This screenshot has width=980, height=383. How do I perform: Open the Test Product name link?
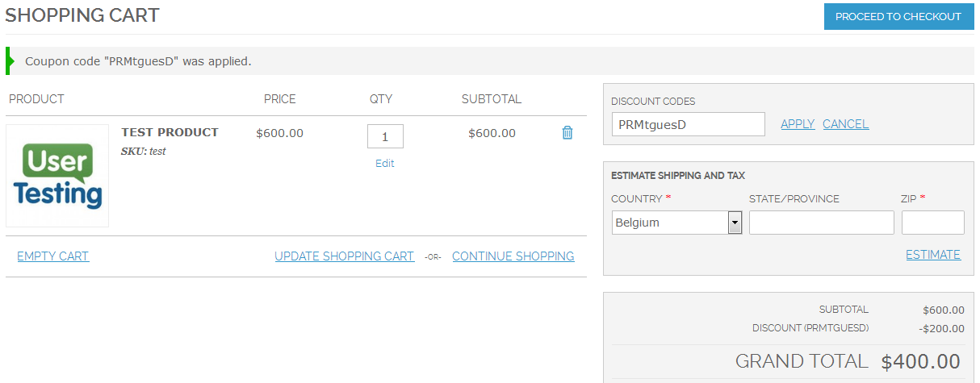tap(170, 132)
